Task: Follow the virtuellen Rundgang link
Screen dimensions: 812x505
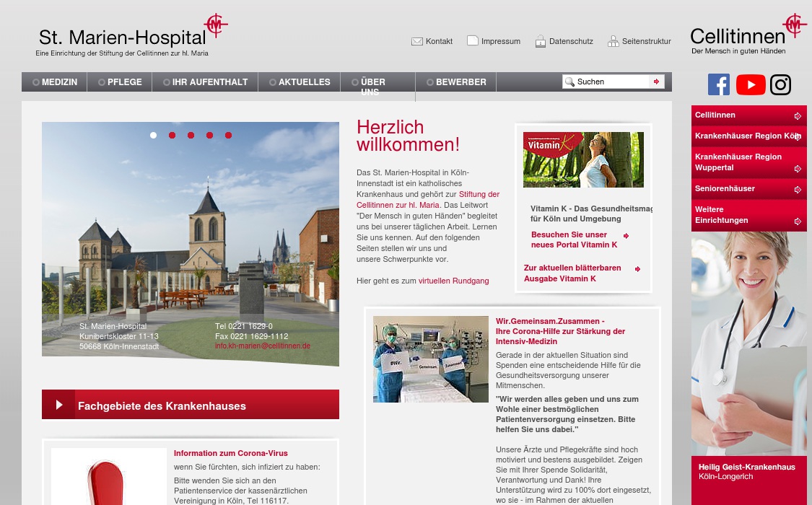Action: tap(453, 281)
